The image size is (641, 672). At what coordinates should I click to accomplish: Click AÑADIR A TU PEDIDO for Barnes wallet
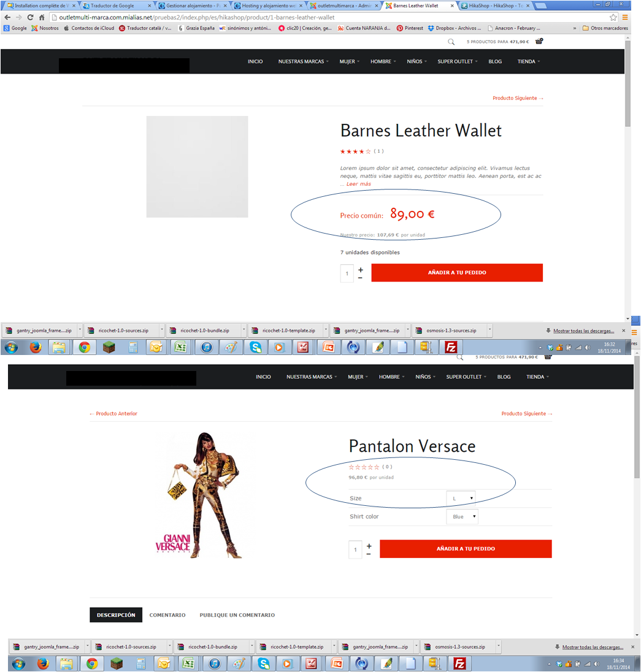[457, 273]
